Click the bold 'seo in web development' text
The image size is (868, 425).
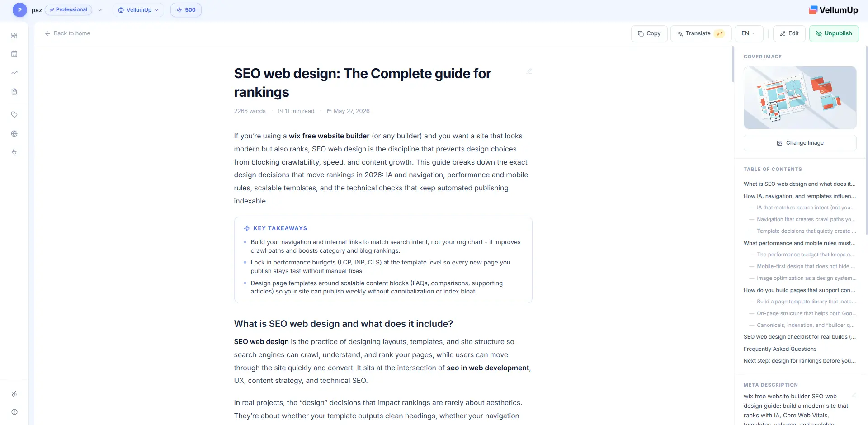click(x=488, y=368)
